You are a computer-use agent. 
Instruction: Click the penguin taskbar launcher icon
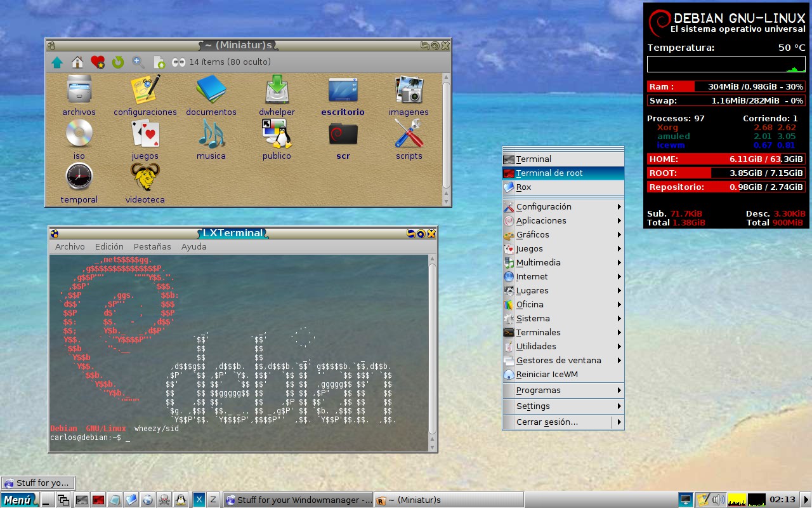181,500
